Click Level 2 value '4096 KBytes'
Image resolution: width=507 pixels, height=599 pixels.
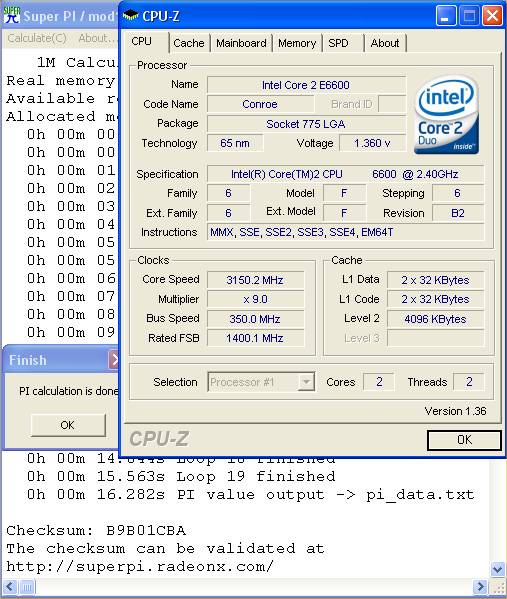tap(435, 319)
